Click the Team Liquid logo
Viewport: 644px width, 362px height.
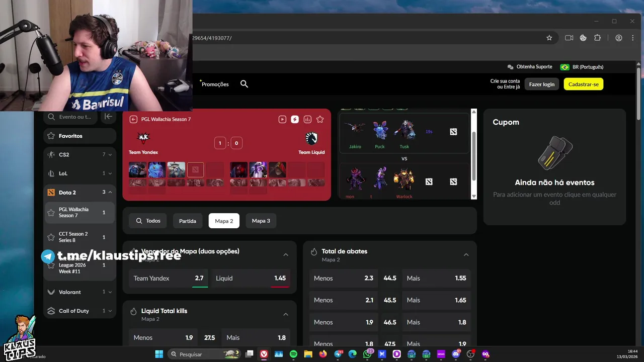point(311,138)
